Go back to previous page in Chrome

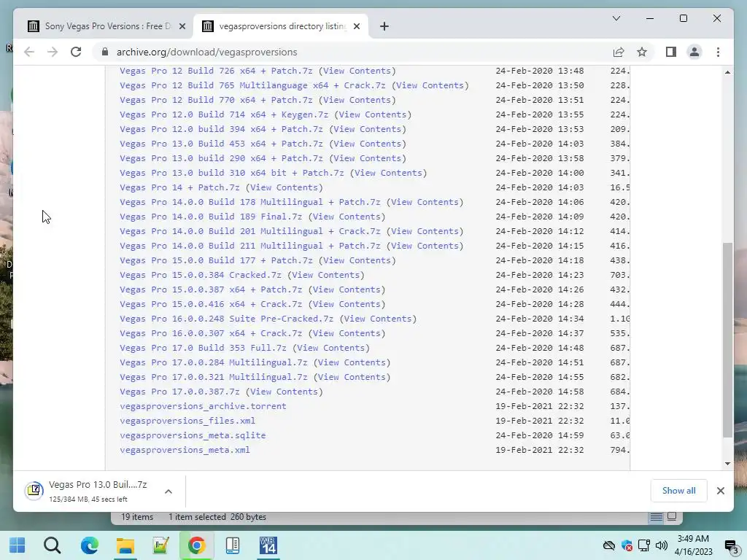point(29,52)
